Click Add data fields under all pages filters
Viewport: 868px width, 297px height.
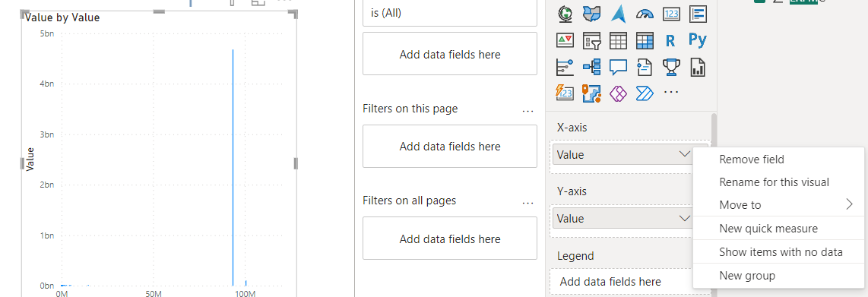tap(449, 239)
